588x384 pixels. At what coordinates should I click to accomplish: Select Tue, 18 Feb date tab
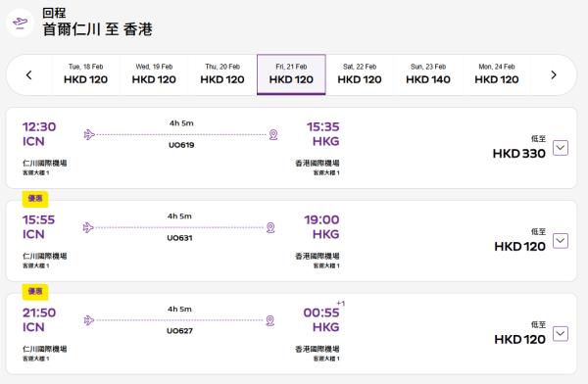click(85, 74)
